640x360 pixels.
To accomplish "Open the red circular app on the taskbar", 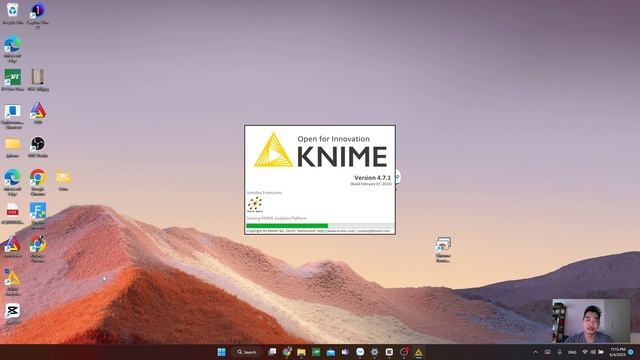I will coord(404,352).
